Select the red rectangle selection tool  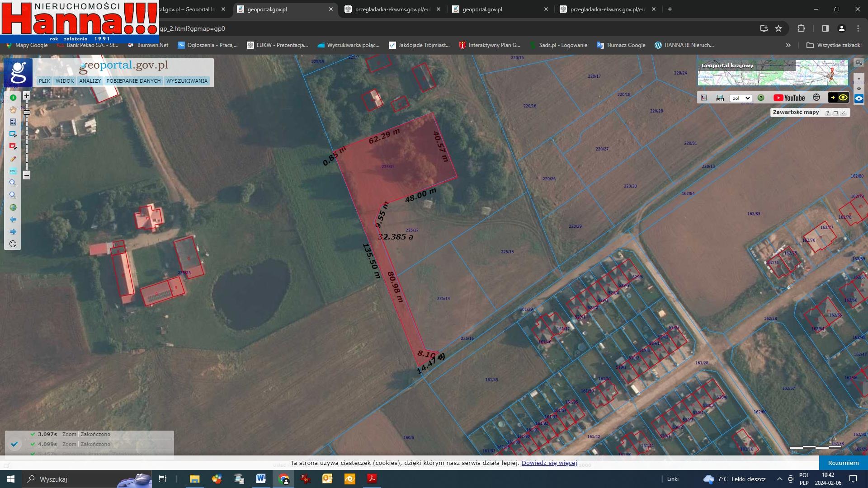pyautogui.click(x=13, y=146)
